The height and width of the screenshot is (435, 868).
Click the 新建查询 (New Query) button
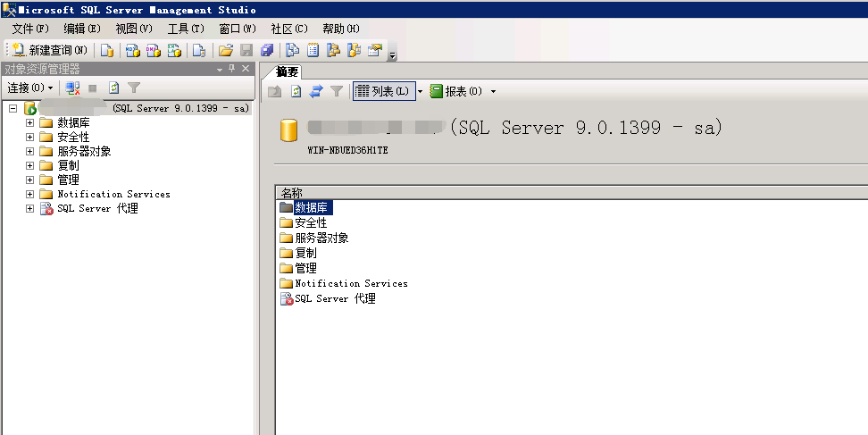[x=49, y=50]
